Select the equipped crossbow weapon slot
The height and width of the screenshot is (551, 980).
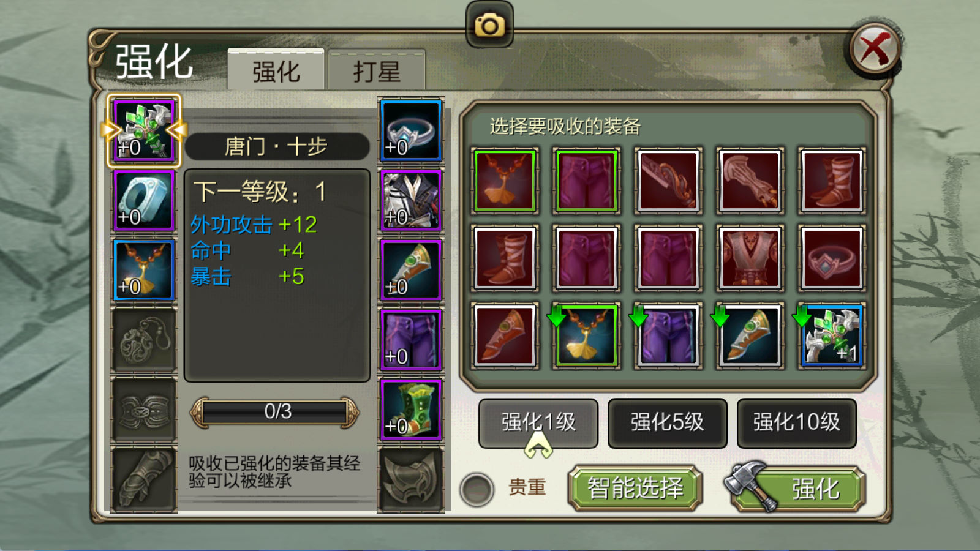click(x=144, y=130)
